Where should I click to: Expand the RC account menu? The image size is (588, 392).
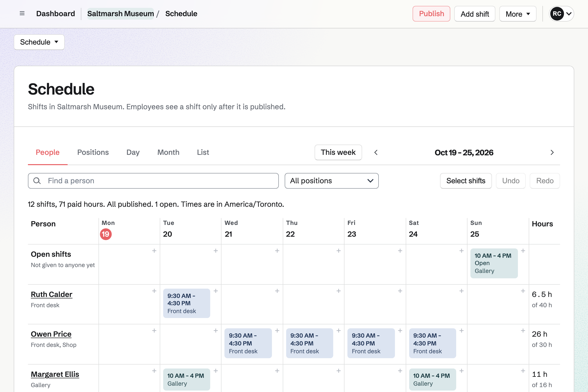click(x=562, y=14)
